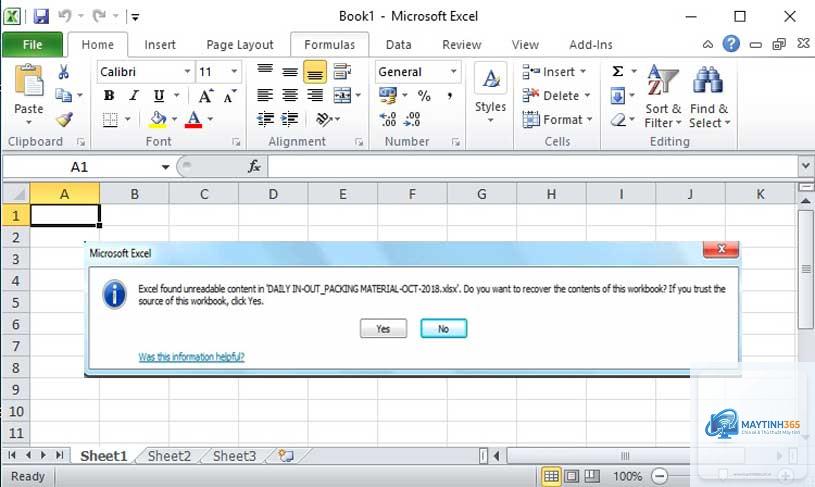Switch to the Insert tab
Viewport: 815px width, 487px height.
click(160, 45)
